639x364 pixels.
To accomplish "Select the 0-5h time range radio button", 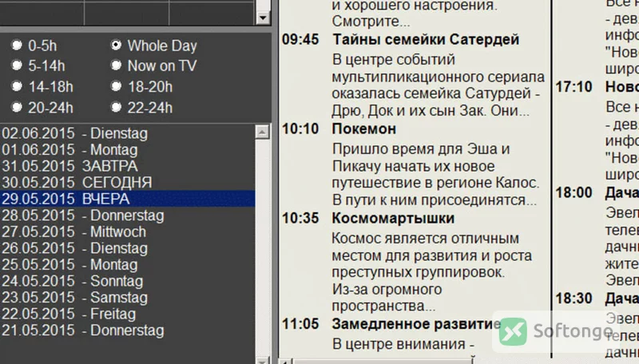I will (17, 45).
